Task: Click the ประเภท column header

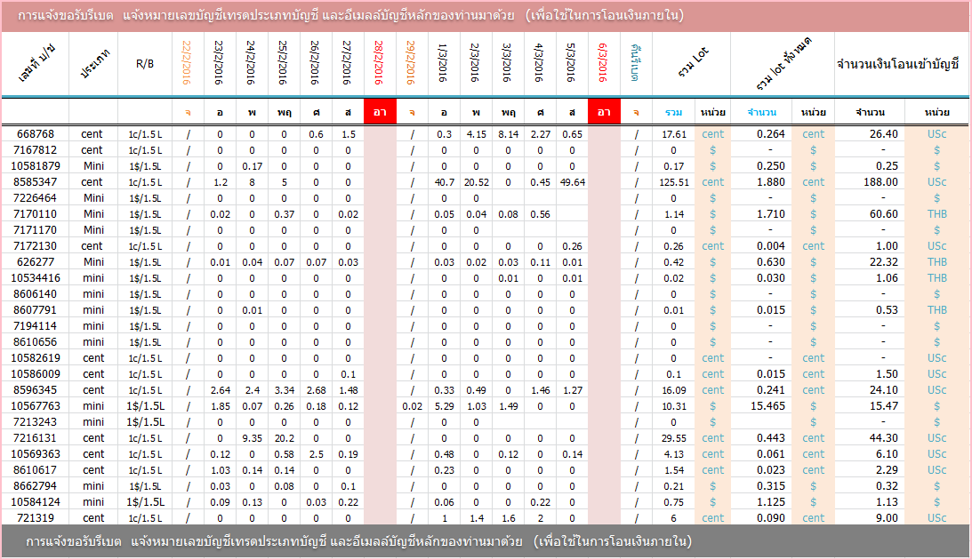Action: click(93, 64)
